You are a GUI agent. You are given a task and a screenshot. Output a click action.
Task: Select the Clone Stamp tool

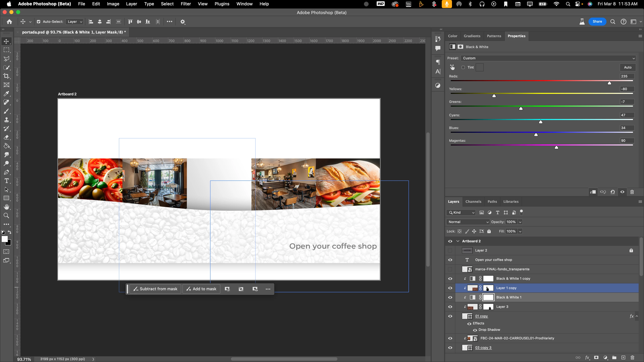point(7,120)
